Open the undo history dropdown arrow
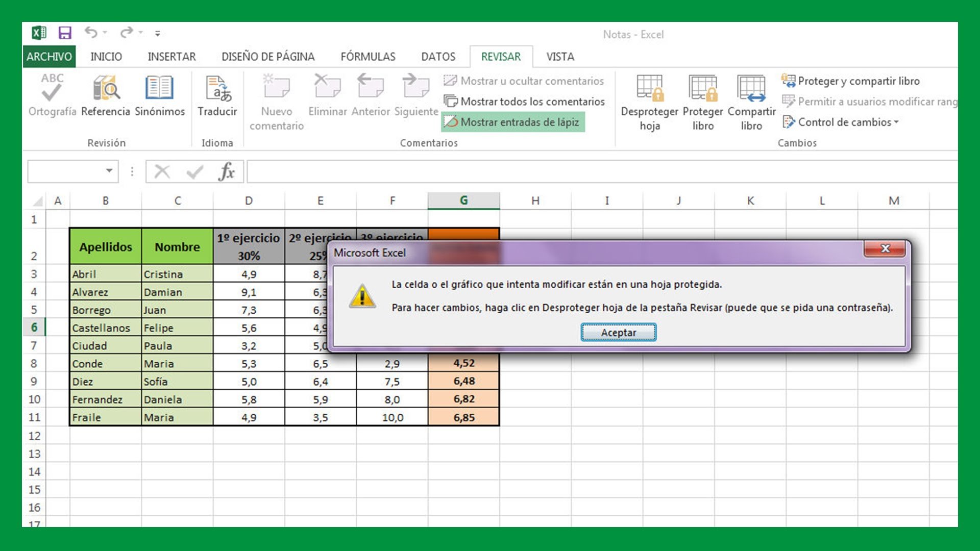This screenshot has width=980, height=551. pyautogui.click(x=105, y=33)
